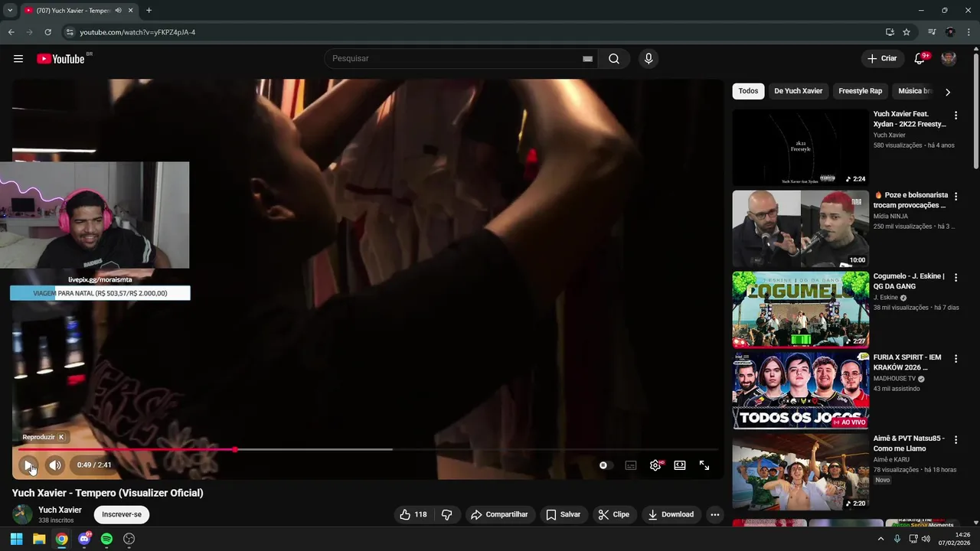Open Poze e bolsonarista video thumbnail
This screenshot has height=551, width=980.
[x=801, y=228]
